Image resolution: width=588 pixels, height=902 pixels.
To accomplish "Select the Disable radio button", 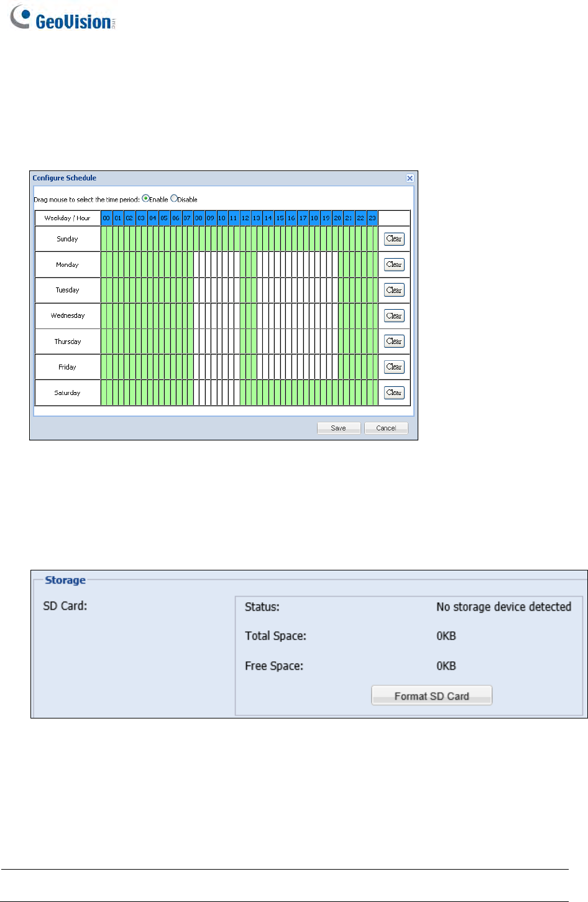I will tap(174, 198).
